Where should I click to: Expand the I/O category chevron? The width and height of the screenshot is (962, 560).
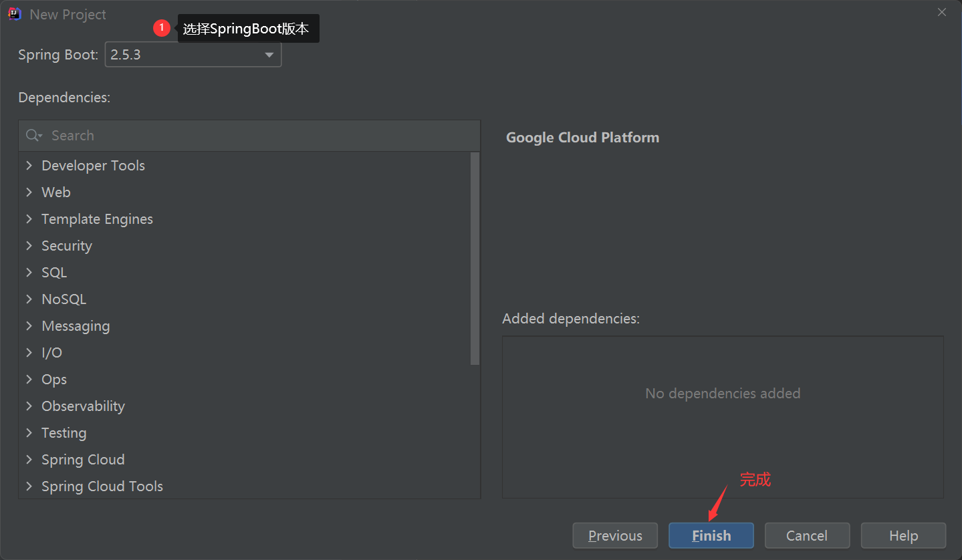pos(29,352)
